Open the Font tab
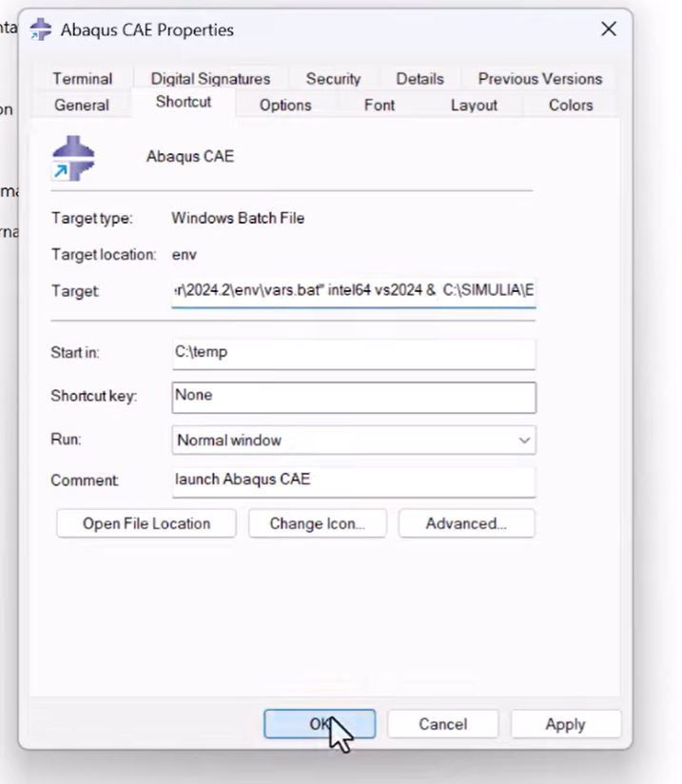This screenshot has width=682, height=784. pyautogui.click(x=379, y=106)
